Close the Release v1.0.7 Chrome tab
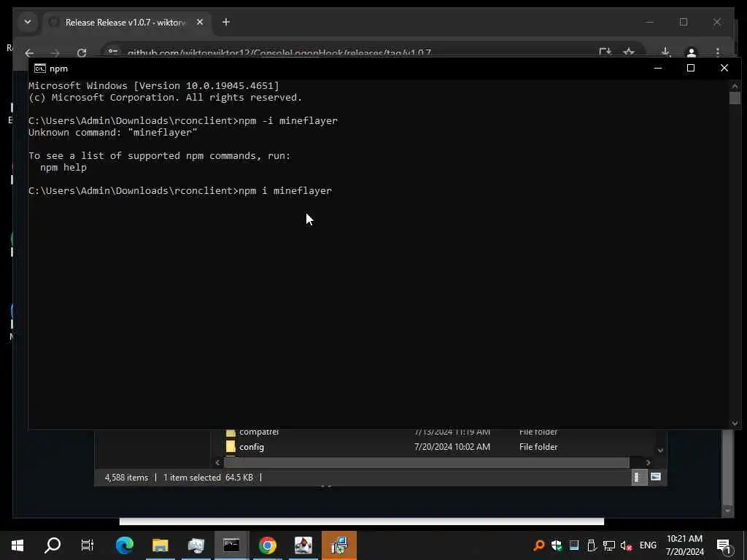Image resolution: width=747 pixels, height=560 pixels. tap(200, 22)
